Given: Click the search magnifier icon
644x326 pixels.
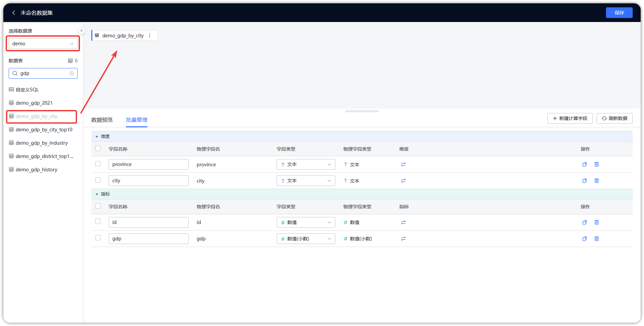Looking at the screenshot, I should click(15, 73).
